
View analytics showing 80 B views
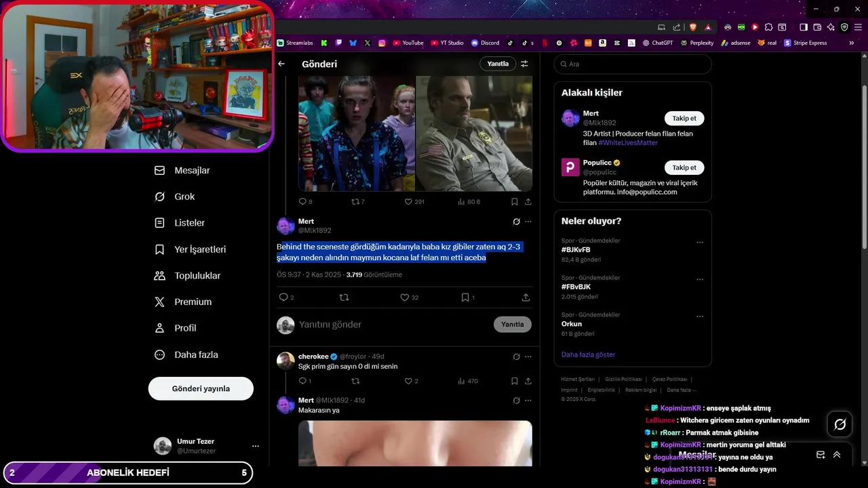point(469,201)
